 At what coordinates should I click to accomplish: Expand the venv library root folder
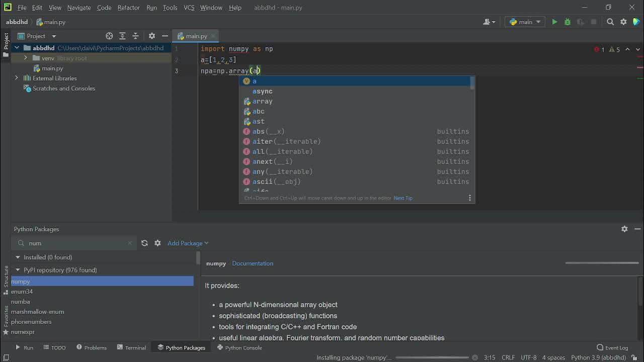[25, 58]
